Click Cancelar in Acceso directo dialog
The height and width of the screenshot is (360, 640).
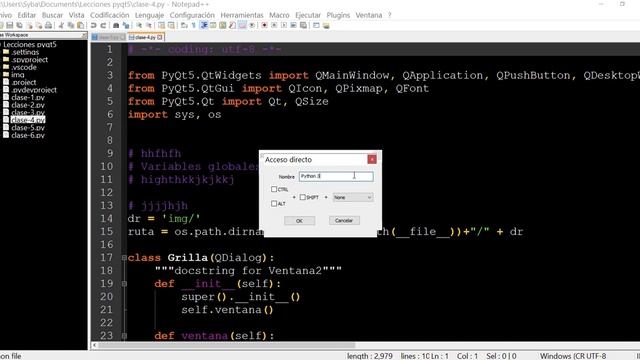pos(344,220)
